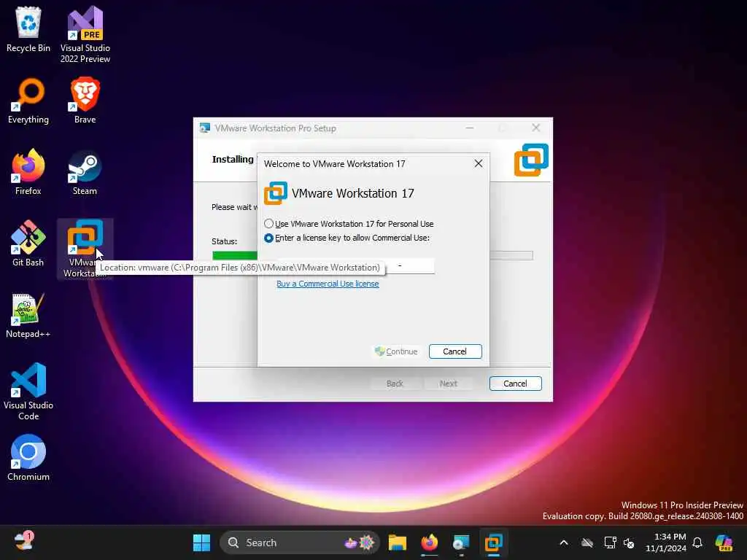Open the Copilot Preview taskbar icon

[x=724, y=542]
